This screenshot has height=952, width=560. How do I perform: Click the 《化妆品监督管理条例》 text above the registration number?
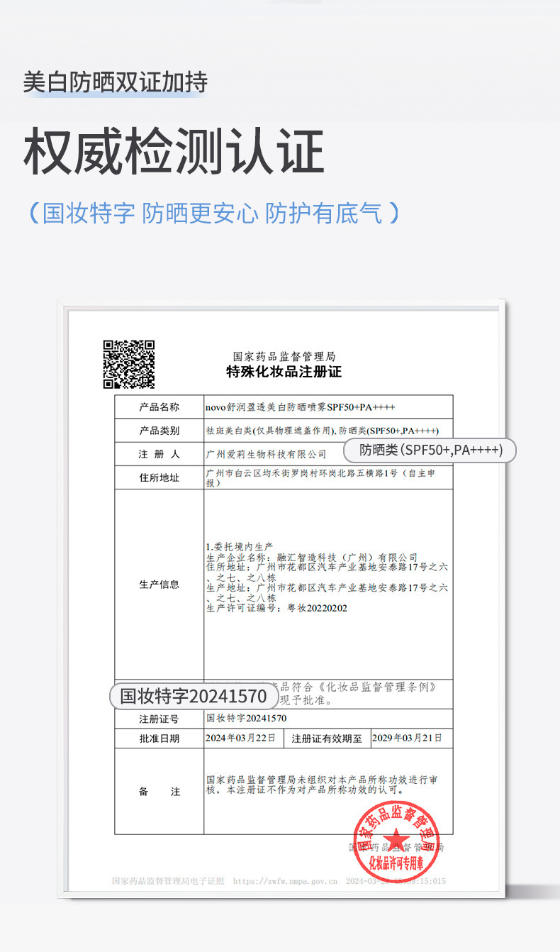click(377, 687)
